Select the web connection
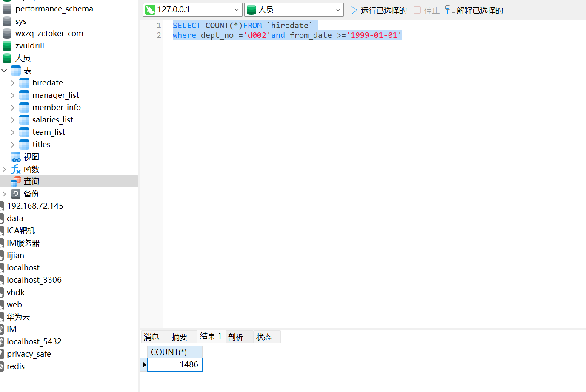Viewport: 586px width, 392px height. 14,304
